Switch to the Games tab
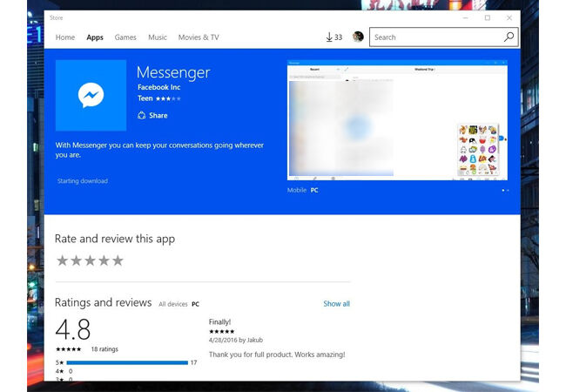 (x=125, y=37)
